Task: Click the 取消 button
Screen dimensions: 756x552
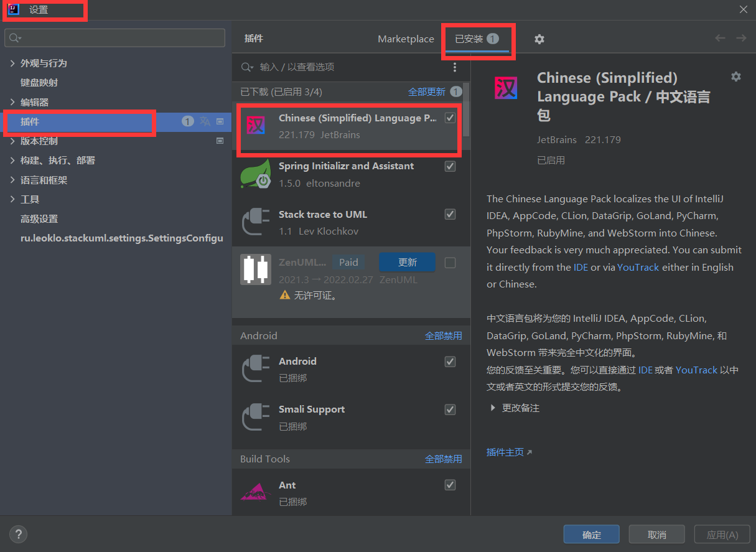Action: tap(657, 535)
